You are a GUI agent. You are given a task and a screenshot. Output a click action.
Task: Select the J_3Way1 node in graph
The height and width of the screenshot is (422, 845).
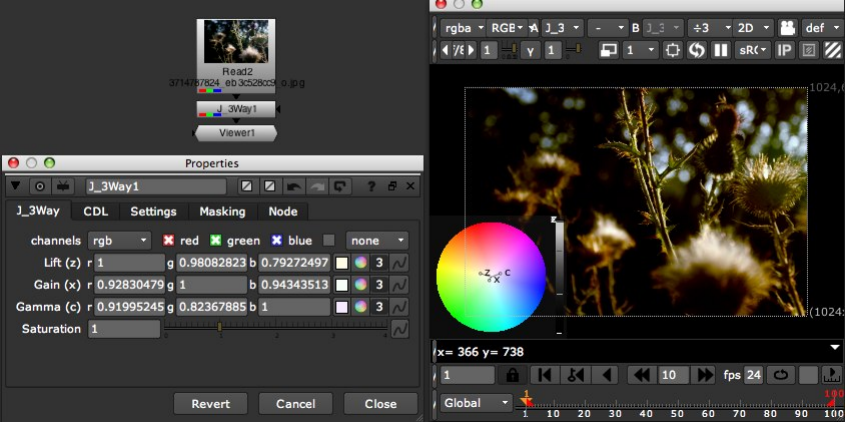click(236, 109)
